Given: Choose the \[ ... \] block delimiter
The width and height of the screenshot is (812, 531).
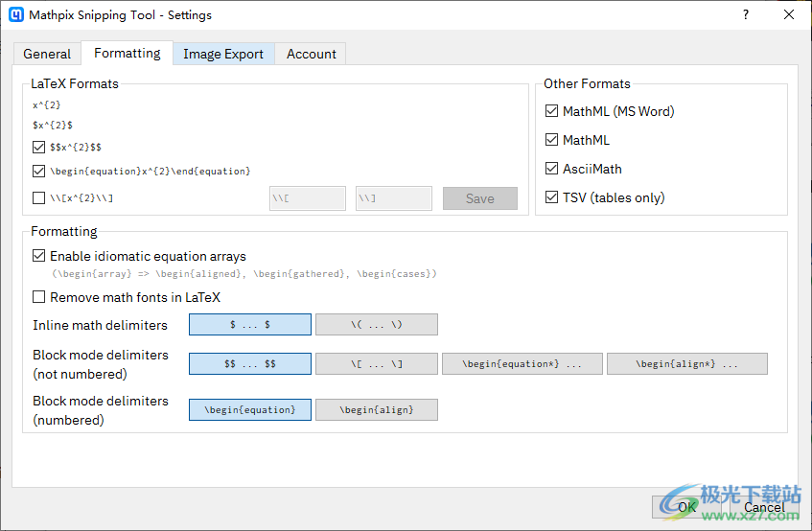Looking at the screenshot, I should click(377, 364).
